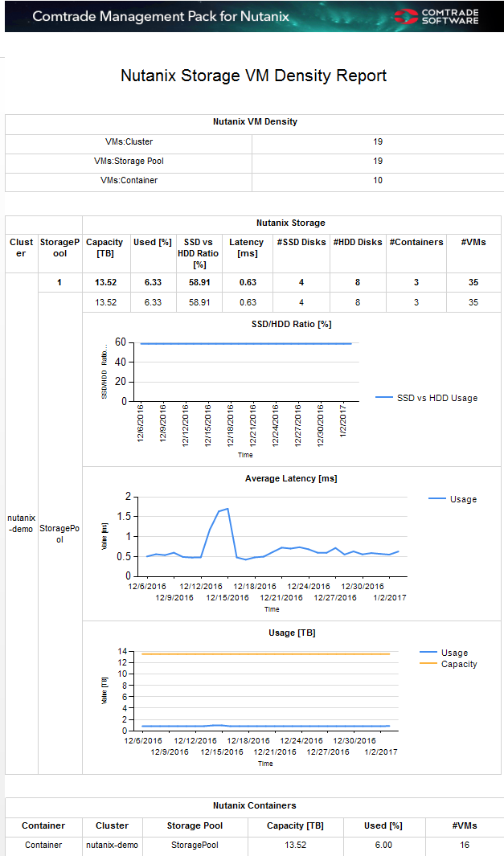The width and height of the screenshot is (504, 856).
Task: Select the #SSD Disks column header
Action: pyautogui.click(x=301, y=242)
